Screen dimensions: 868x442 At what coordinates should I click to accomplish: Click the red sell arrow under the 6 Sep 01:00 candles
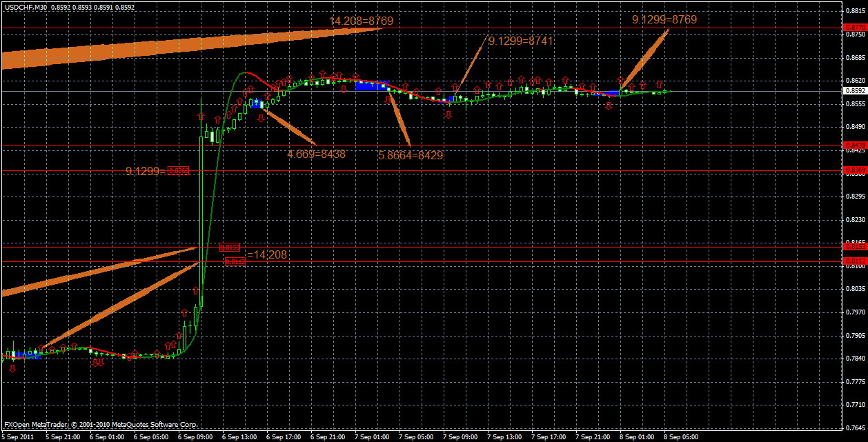[x=98, y=364]
